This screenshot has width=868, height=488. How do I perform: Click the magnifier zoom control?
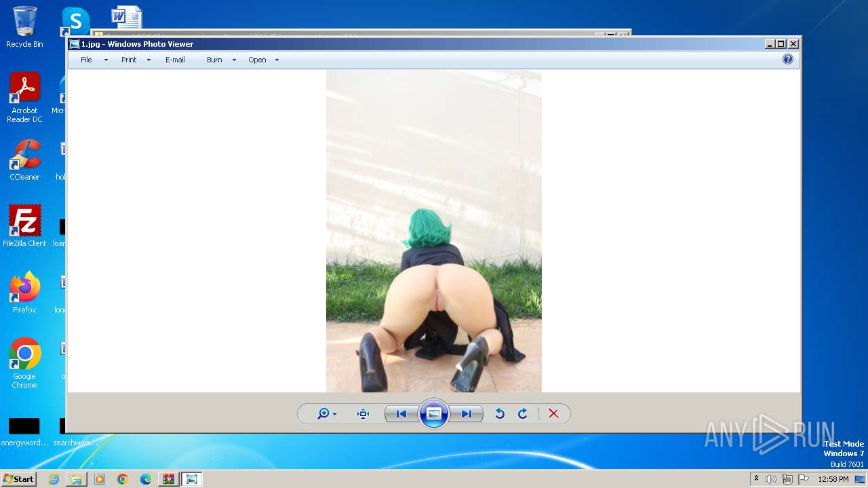click(x=327, y=413)
